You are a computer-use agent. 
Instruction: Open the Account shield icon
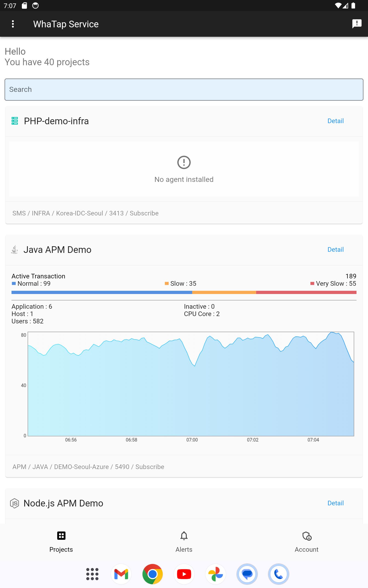tap(307, 536)
